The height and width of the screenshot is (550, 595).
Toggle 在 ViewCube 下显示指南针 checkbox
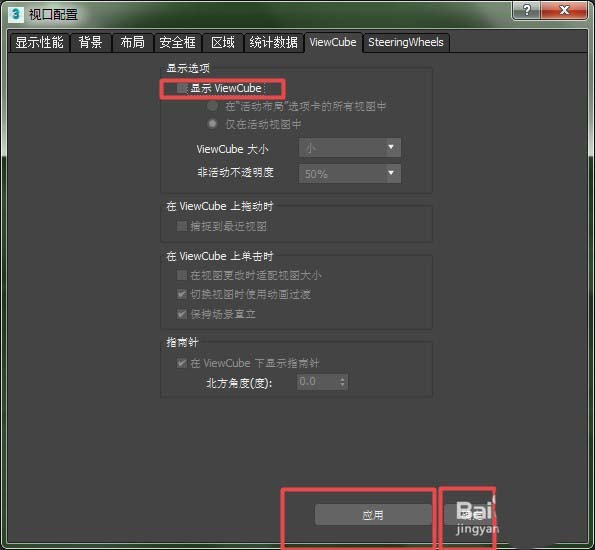click(182, 363)
